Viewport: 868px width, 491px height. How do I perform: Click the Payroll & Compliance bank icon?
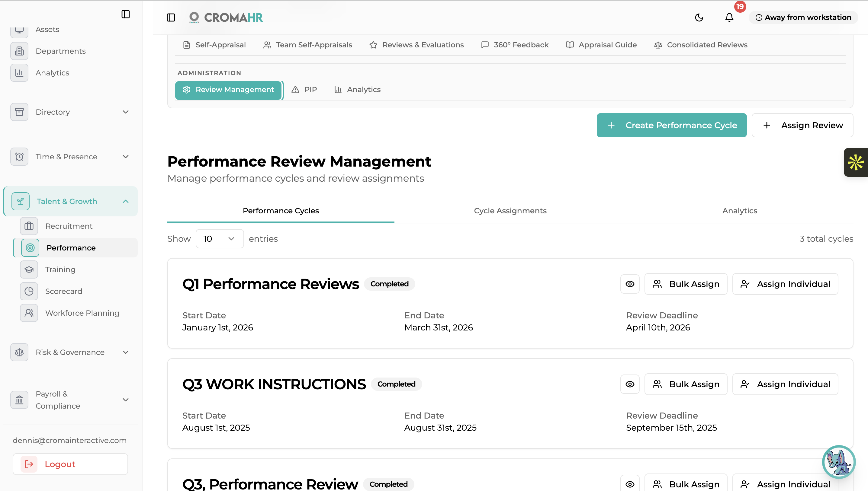click(19, 400)
